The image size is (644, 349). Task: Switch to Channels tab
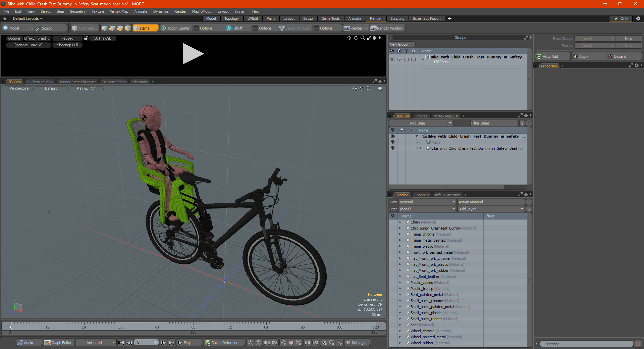click(422, 195)
